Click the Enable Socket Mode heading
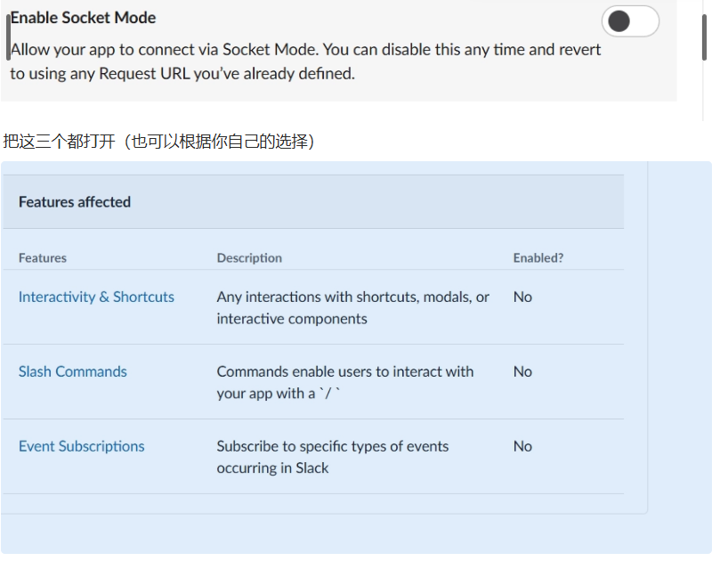728x561 pixels. tap(83, 18)
